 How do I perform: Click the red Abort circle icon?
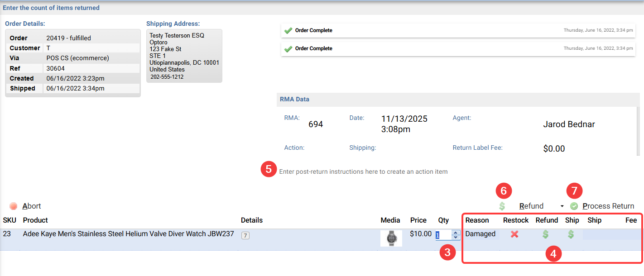pyautogui.click(x=14, y=206)
